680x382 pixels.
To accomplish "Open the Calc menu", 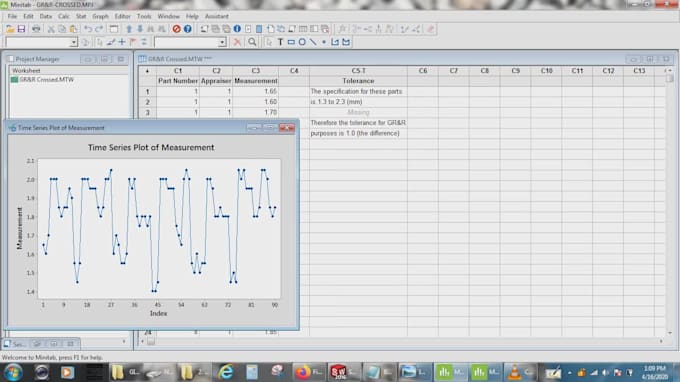I will tap(64, 16).
